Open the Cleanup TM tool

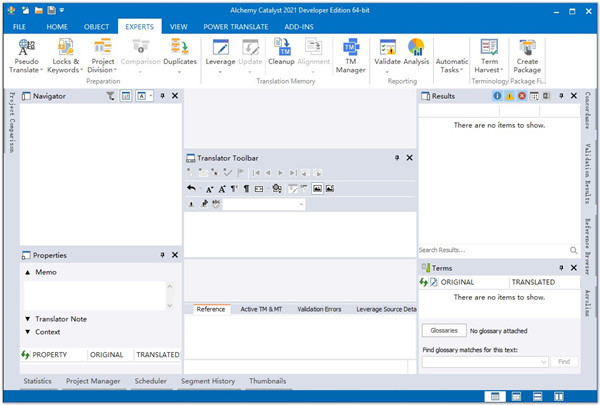(281, 52)
